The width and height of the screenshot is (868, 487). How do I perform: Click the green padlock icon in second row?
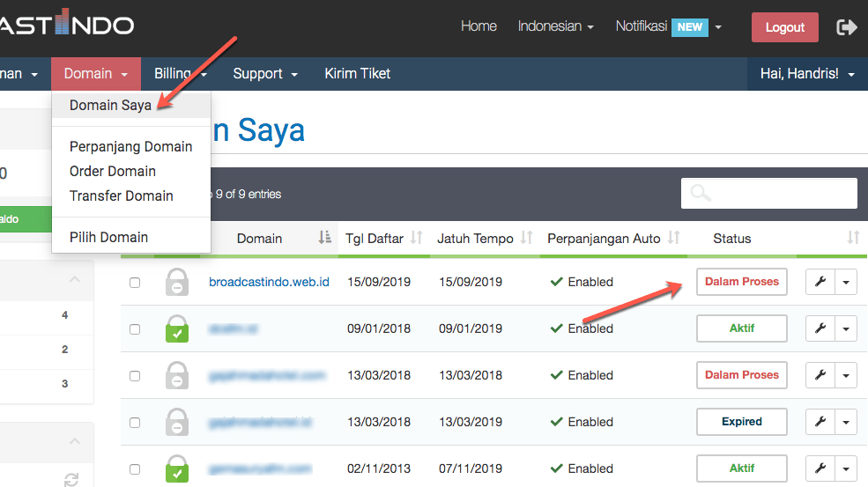pyautogui.click(x=177, y=328)
